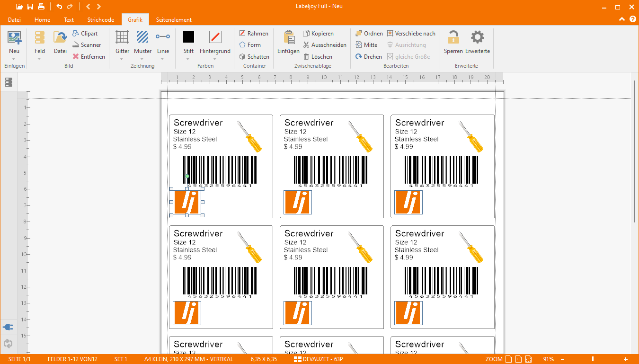
Task: Apply Schatten shadow effect
Action: pos(254,56)
